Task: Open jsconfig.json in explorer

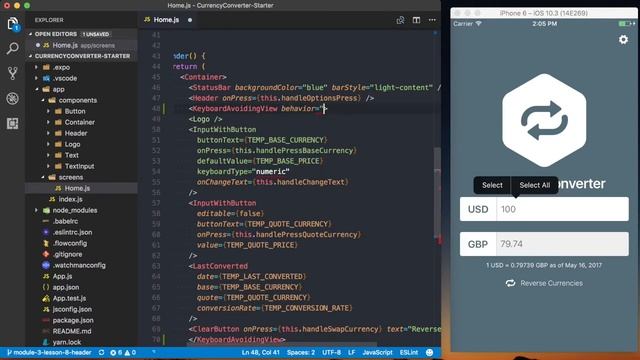Action: coord(72,309)
